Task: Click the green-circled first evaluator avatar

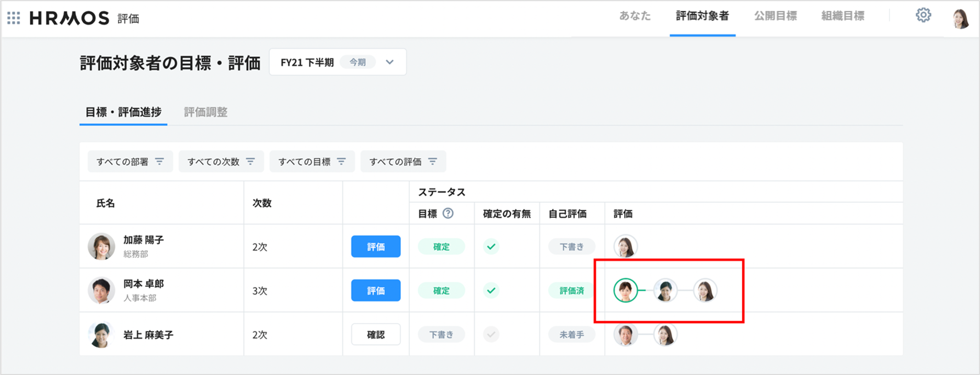Action: (625, 290)
